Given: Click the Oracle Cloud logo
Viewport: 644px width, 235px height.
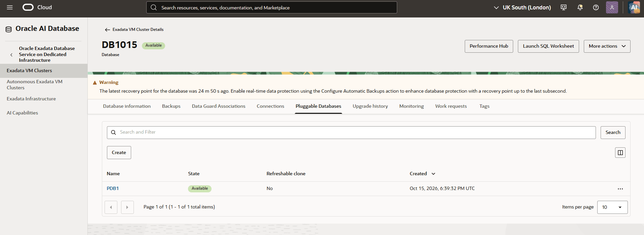Looking at the screenshot, I should [x=28, y=7].
